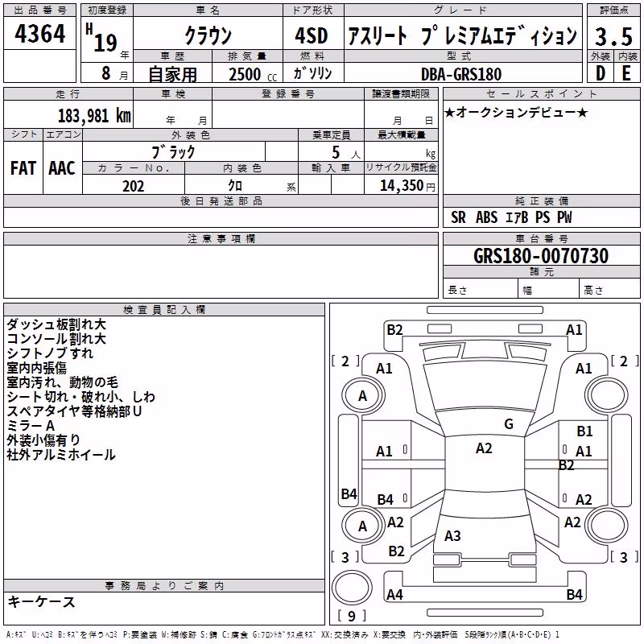Click note スペアタイヤ等格納部U

[74, 411]
